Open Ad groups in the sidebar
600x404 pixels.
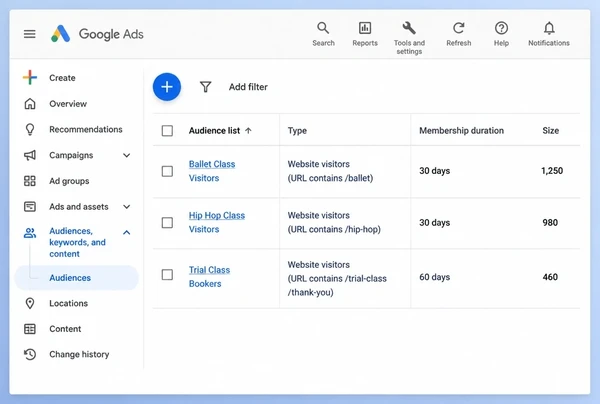pyautogui.click(x=69, y=181)
